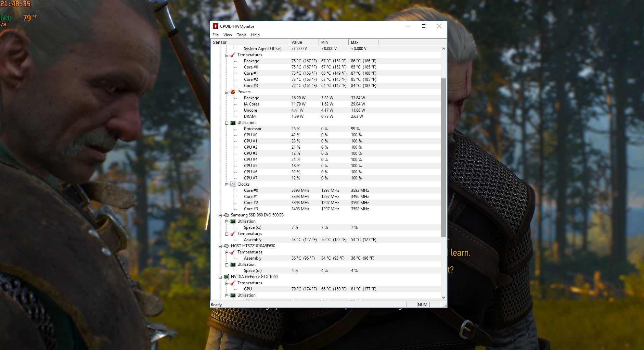Select the NVIDIA GeForce GTX 1060 label
The width and height of the screenshot is (644, 350).
click(254, 277)
